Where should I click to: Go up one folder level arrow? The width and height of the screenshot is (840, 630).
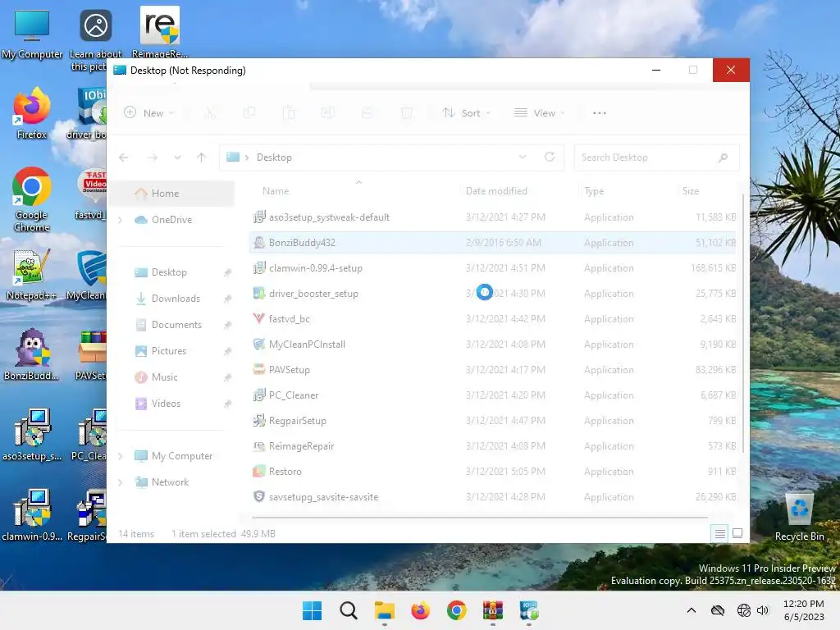point(202,157)
